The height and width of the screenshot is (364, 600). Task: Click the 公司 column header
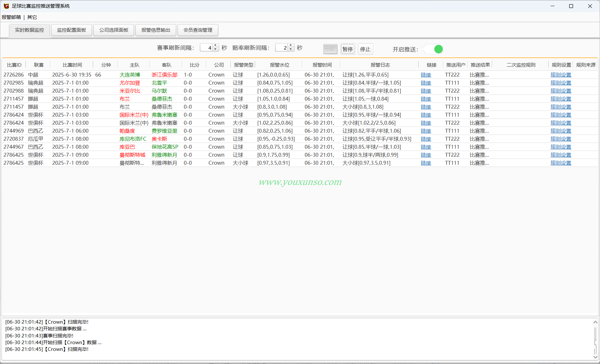(219, 65)
